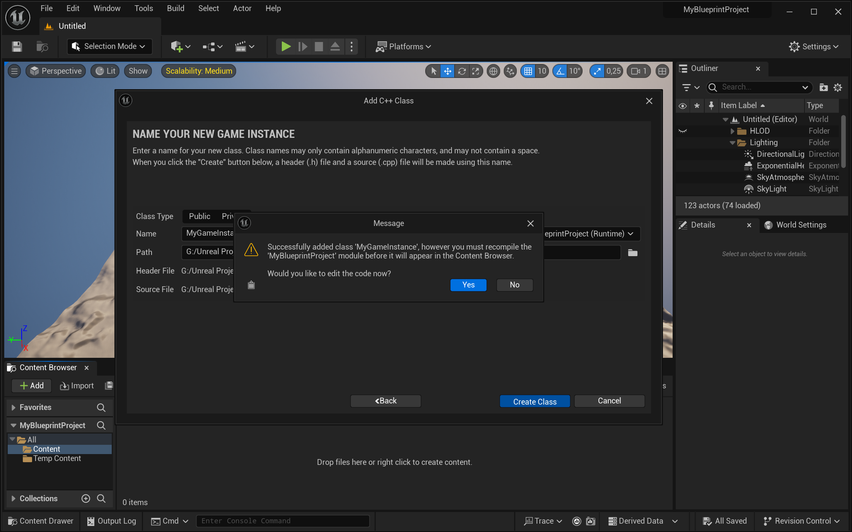Click the Browse content icon beside Save
Viewport: 852px width, 532px height.
tap(42, 47)
